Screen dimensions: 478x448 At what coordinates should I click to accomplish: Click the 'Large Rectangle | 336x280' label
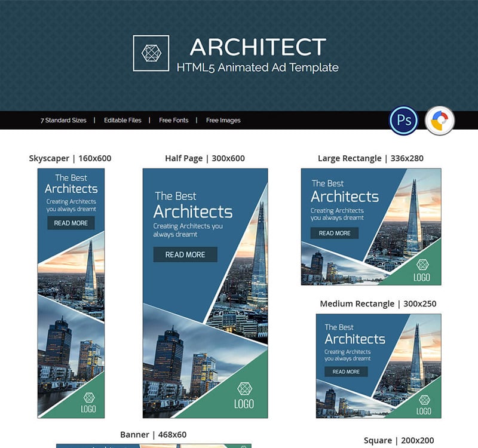[370, 158]
